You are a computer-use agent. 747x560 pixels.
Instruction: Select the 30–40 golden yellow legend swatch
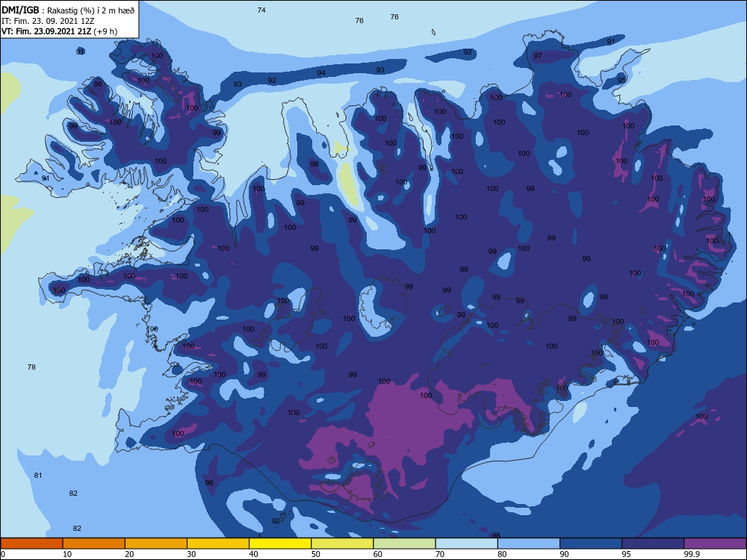coord(218,544)
